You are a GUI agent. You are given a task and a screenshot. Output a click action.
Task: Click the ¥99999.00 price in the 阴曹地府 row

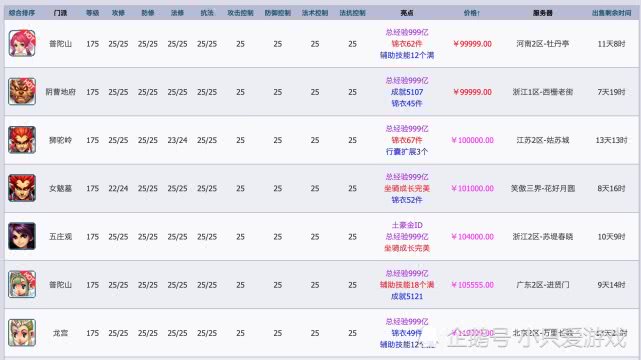[x=473, y=92]
